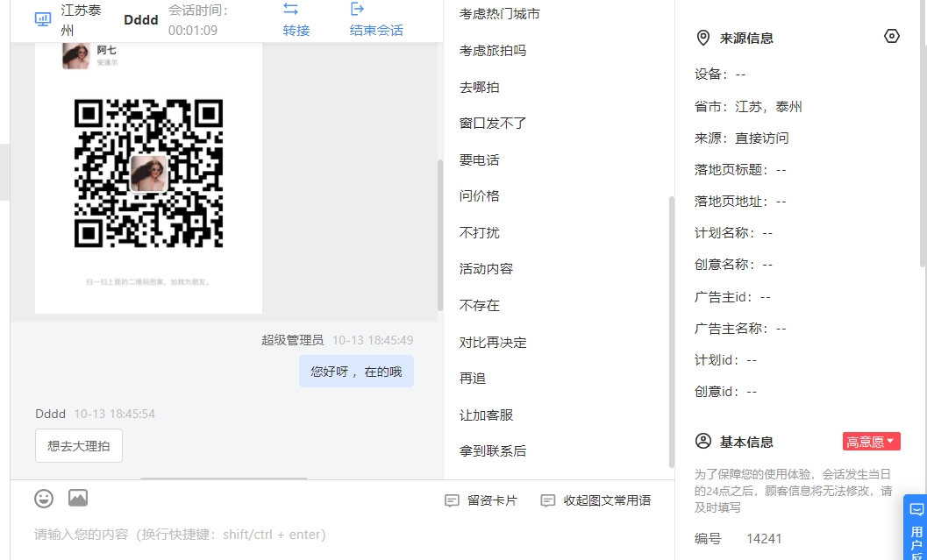The height and width of the screenshot is (560, 927).
Task: Select the 活动内容 quick phrase
Action: pyautogui.click(x=486, y=269)
